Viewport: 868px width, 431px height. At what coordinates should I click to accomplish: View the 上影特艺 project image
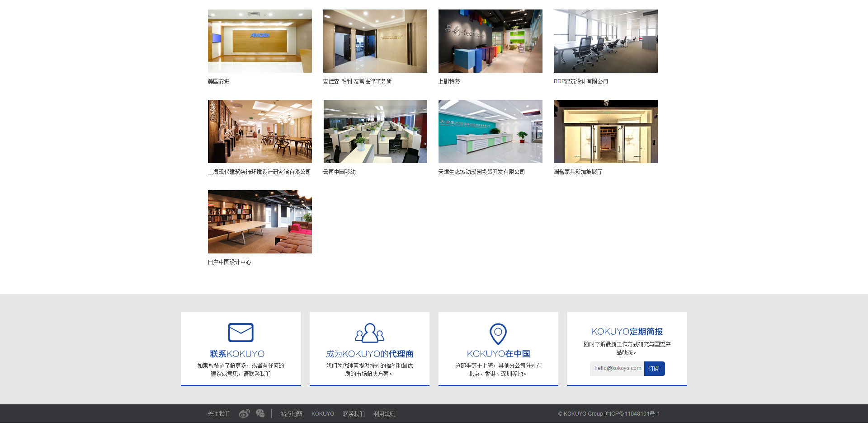[x=491, y=41]
